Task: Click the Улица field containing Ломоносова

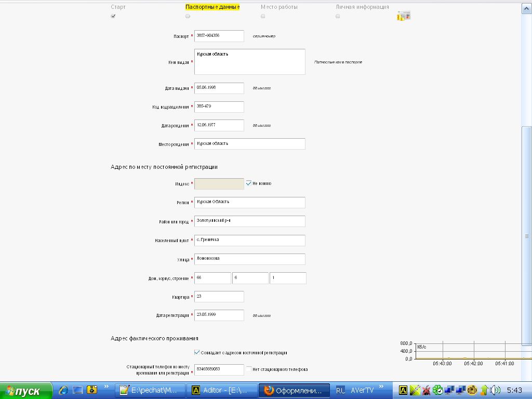Action: 250,259
